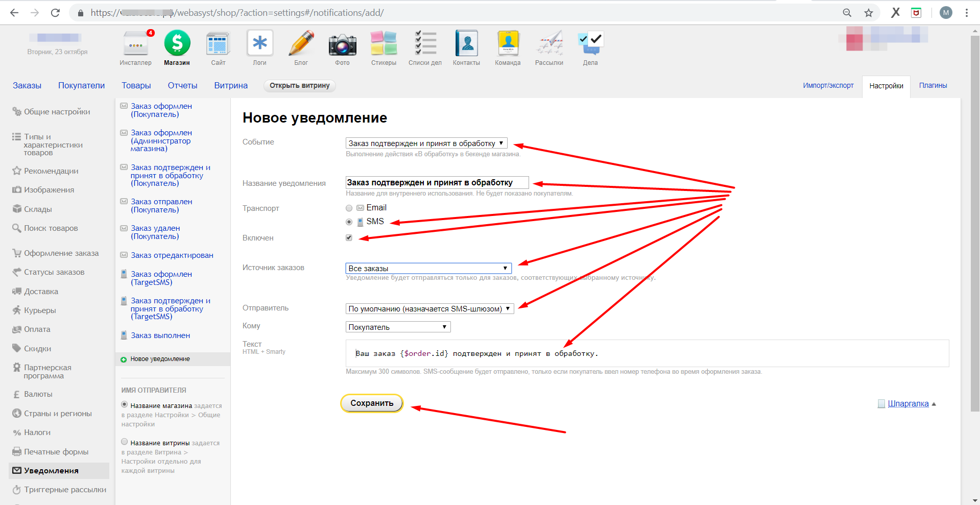The width and height of the screenshot is (980, 505).
Task: Click the Открыть витрину button
Action: [300, 86]
